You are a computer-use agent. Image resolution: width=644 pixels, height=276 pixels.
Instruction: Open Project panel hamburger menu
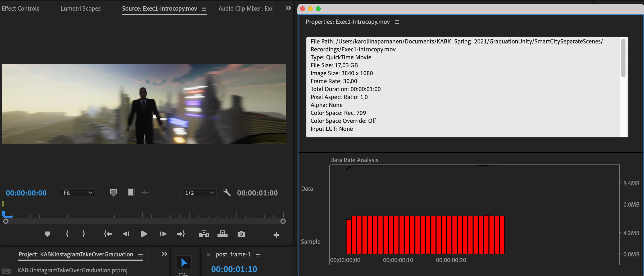tap(140, 255)
